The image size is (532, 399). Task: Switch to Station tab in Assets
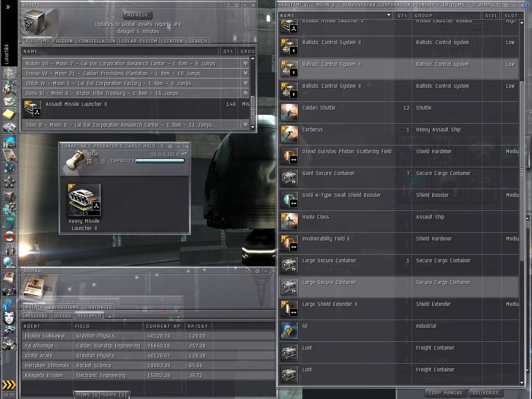[173, 41]
